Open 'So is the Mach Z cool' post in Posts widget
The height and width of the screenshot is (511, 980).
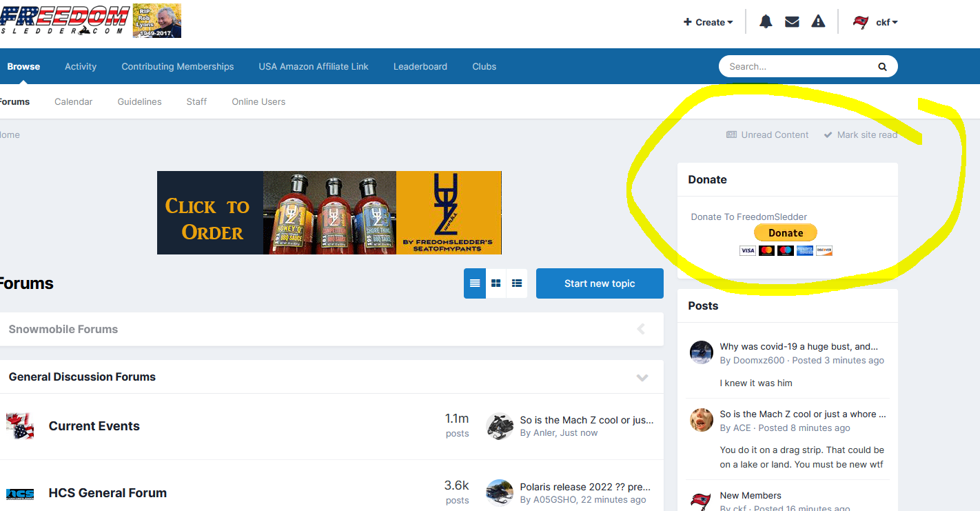(803, 414)
